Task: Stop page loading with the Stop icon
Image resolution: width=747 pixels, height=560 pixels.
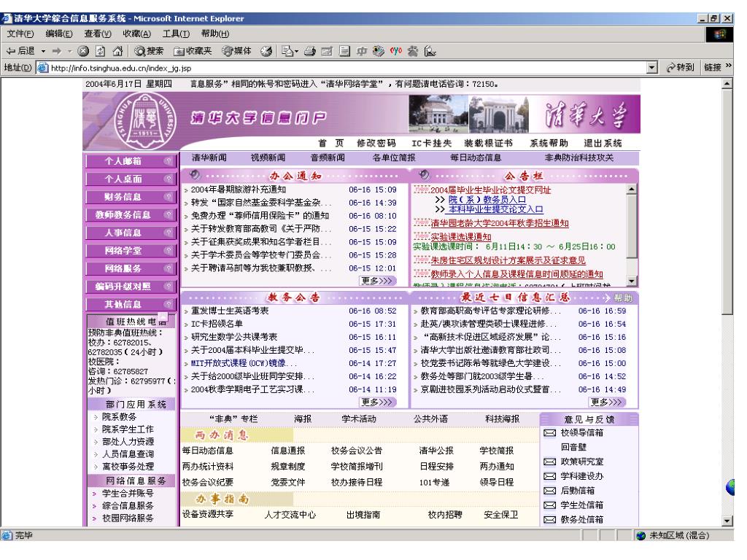Action: [x=83, y=51]
